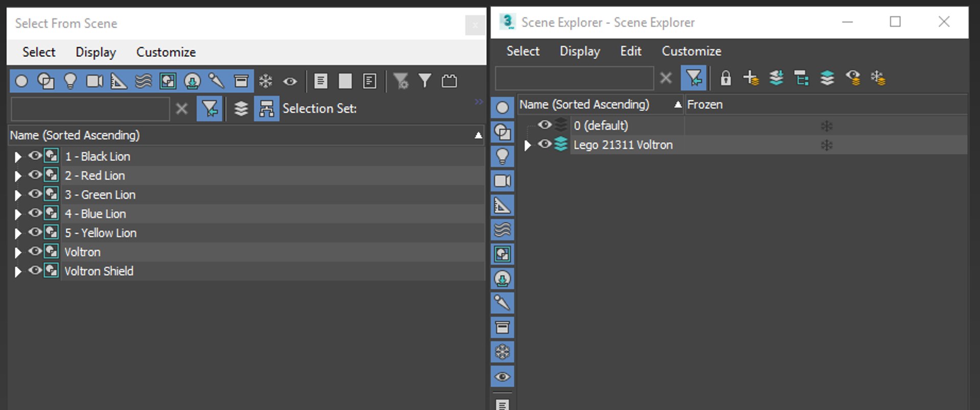Open Display menu in Scene Explorer
Image resolution: width=980 pixels, height=410 pixels.
(x=580, y=51)
